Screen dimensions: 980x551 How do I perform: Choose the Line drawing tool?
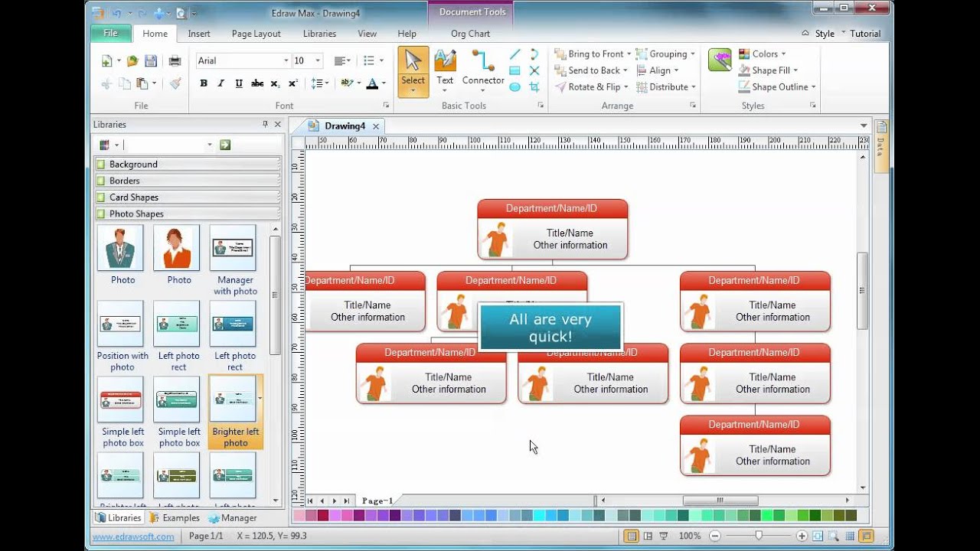pos(514,54)
